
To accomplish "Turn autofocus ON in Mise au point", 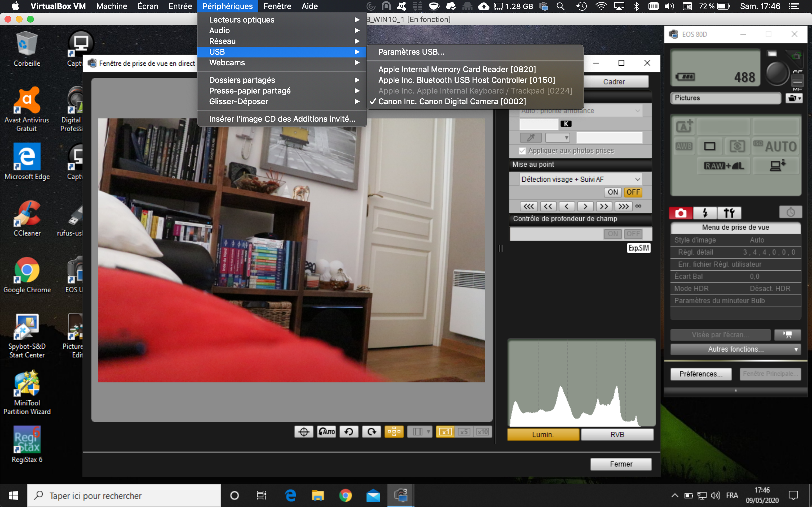I will (613, 192).
